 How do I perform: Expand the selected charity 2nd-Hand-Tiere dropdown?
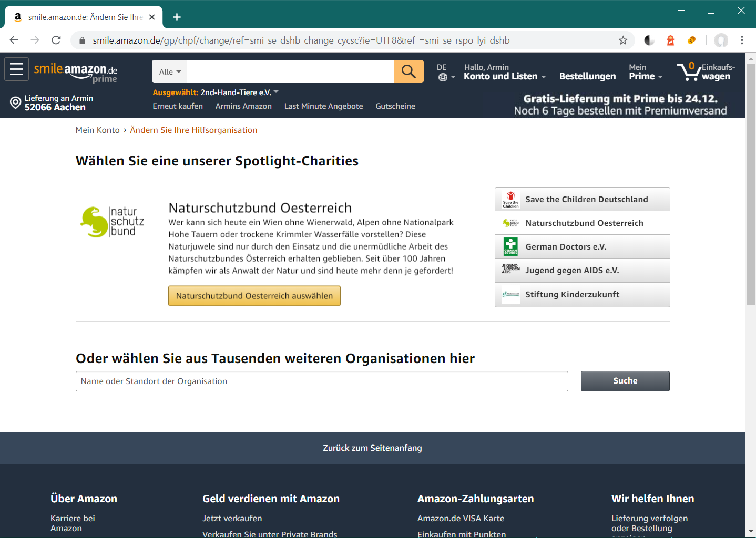(276, 92)
